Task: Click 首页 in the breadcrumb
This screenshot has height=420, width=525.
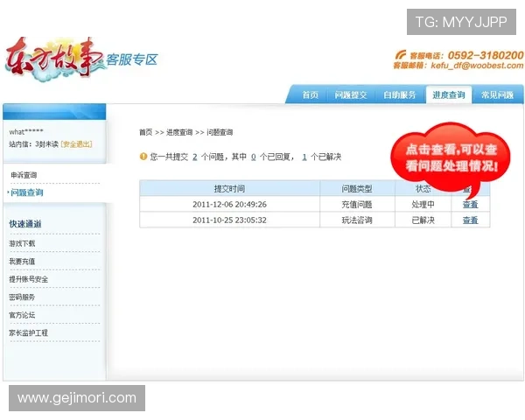Action: click(145, 132)
